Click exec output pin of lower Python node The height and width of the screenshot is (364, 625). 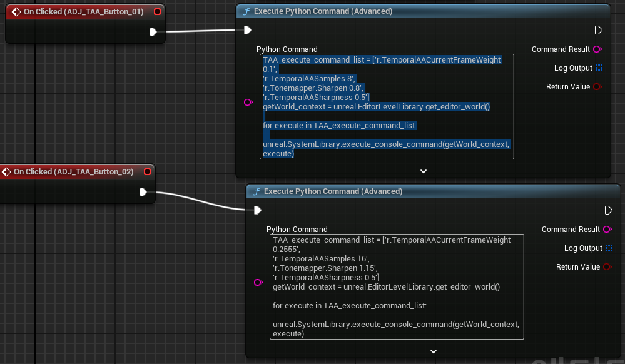[x=608, y=210]
